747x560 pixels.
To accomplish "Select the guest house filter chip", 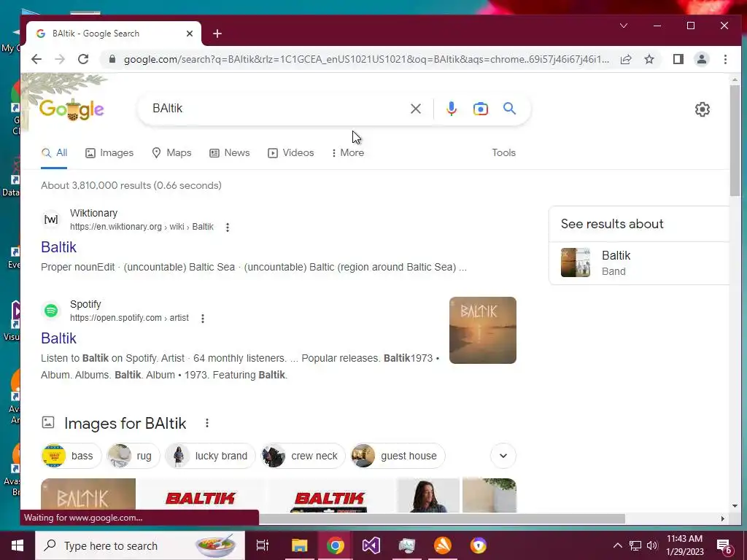I will pos(398,456).
